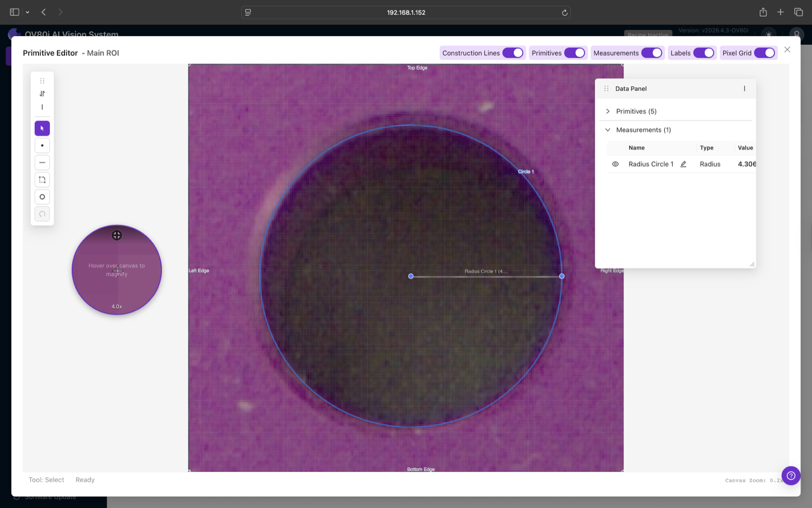Select the radius center point handle
This screenshot has height=508, width=812.
(411, 276)
